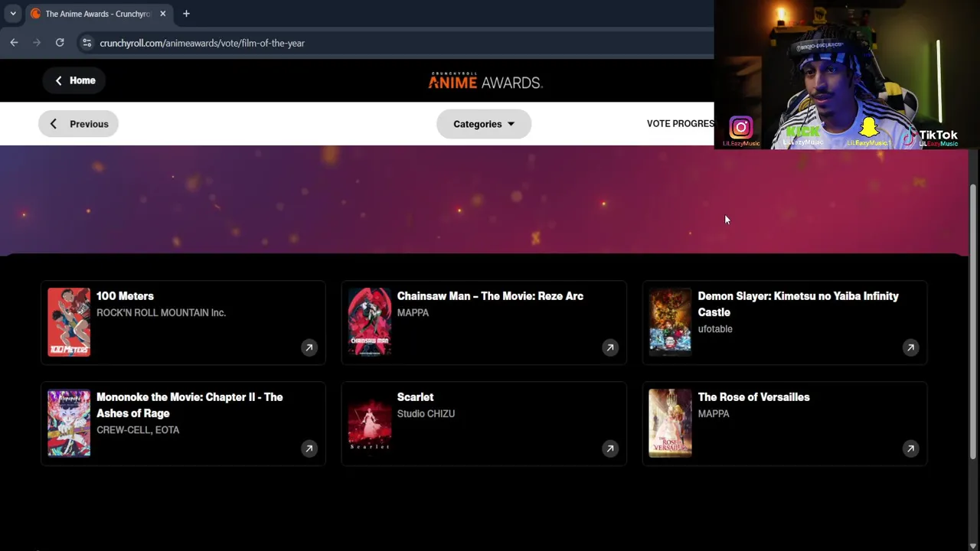This screenshot has width=980, height=551.
Task: Open 100 Meters details arrow icon
Action: (x=309, y=347)
